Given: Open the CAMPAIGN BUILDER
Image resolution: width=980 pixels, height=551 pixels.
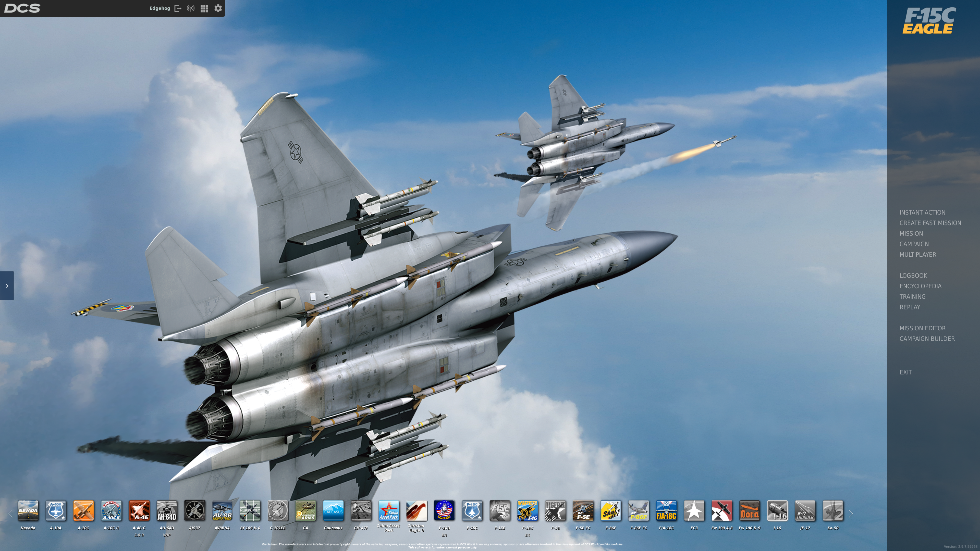Looking at the screenshot, I should [927, 339].
